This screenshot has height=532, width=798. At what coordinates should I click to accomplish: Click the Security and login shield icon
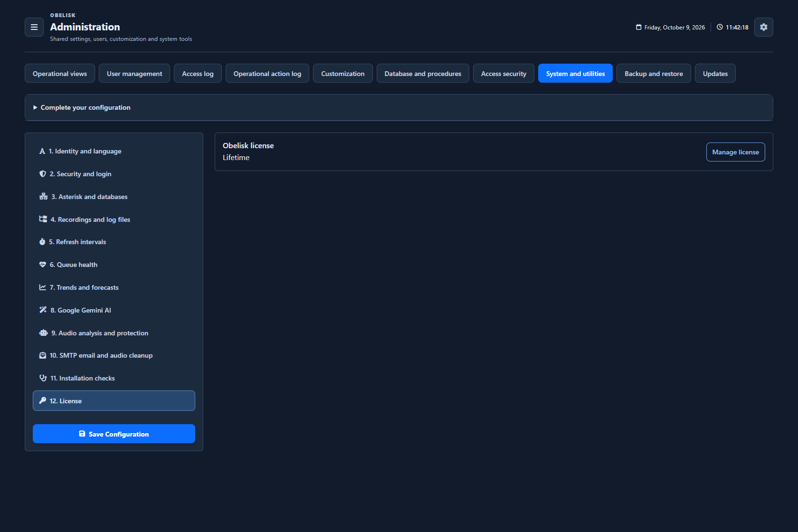pyautogui.click(x=43, y=174)
